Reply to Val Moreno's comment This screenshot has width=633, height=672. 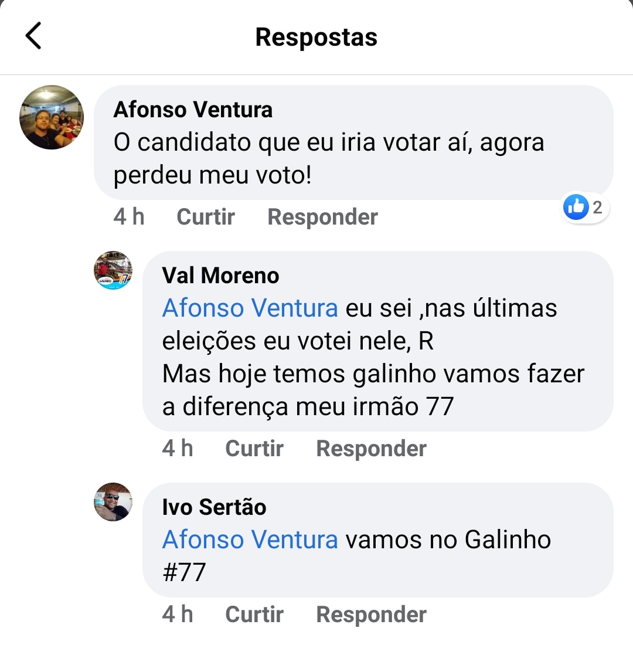371,449
